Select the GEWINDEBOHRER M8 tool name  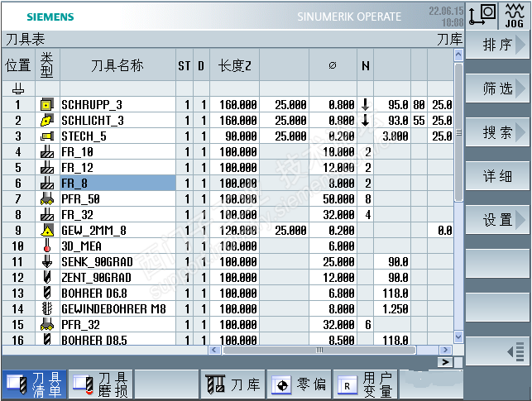click(113, 308)
